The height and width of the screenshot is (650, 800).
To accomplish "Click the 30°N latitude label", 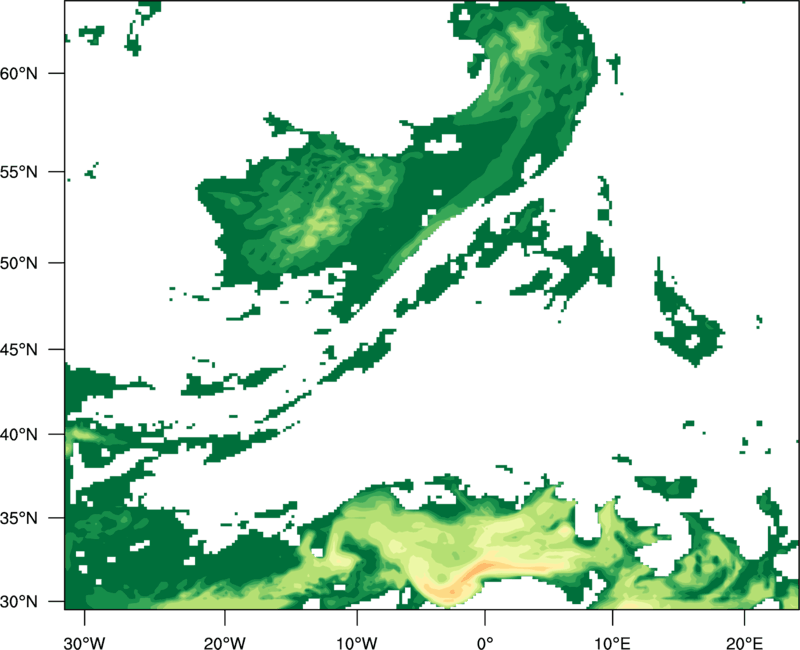I will pos(19,602).
